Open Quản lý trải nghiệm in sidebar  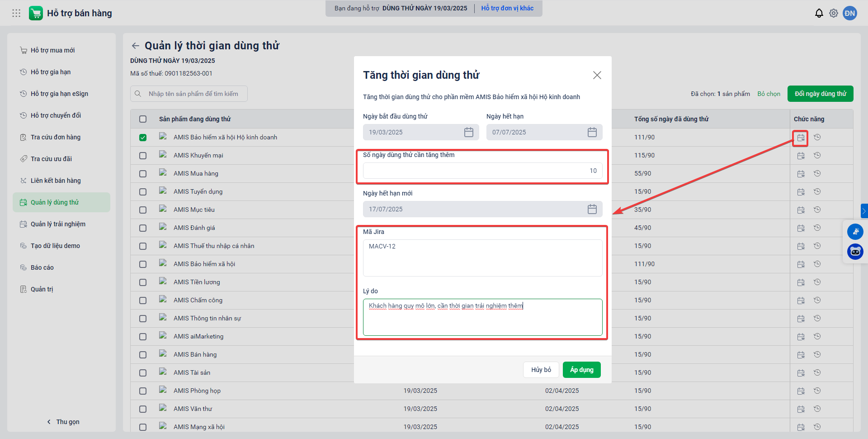point(61,224)
